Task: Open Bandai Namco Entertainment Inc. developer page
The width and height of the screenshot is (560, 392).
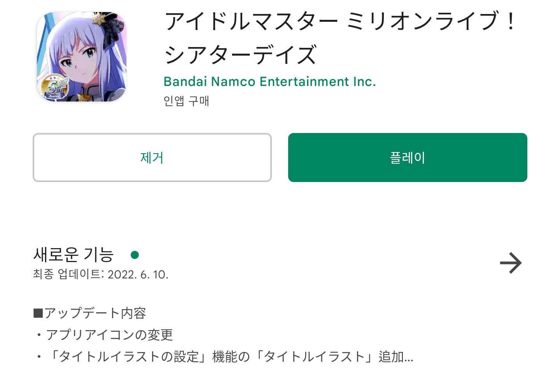Action: pyautogui.click(x=269, y=81)
